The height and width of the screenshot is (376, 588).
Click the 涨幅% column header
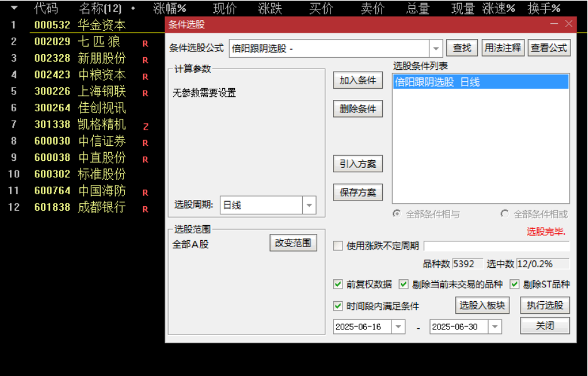point(171,8)
